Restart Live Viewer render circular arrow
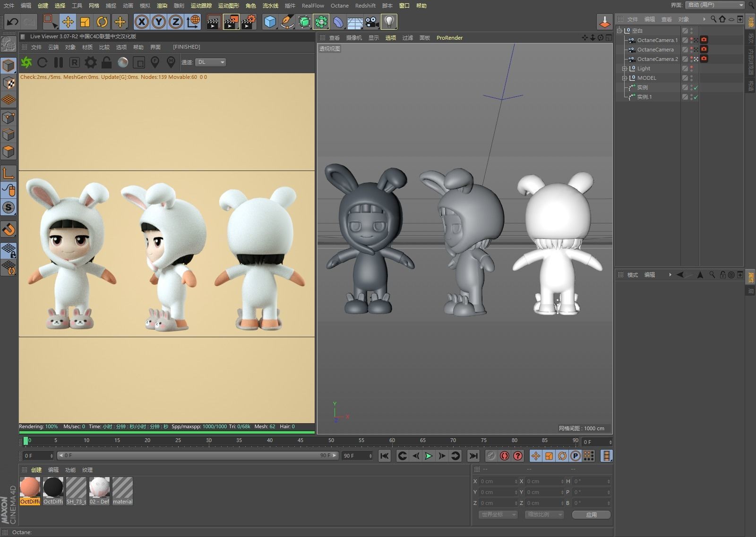756x537 pixels. (x=42, y=62)
